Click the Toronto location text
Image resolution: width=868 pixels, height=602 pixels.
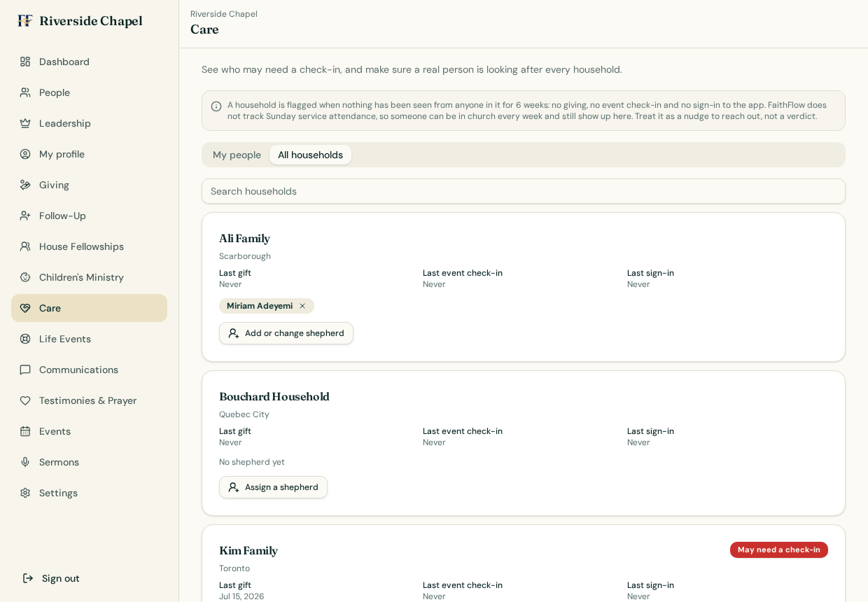coord(234,568)
